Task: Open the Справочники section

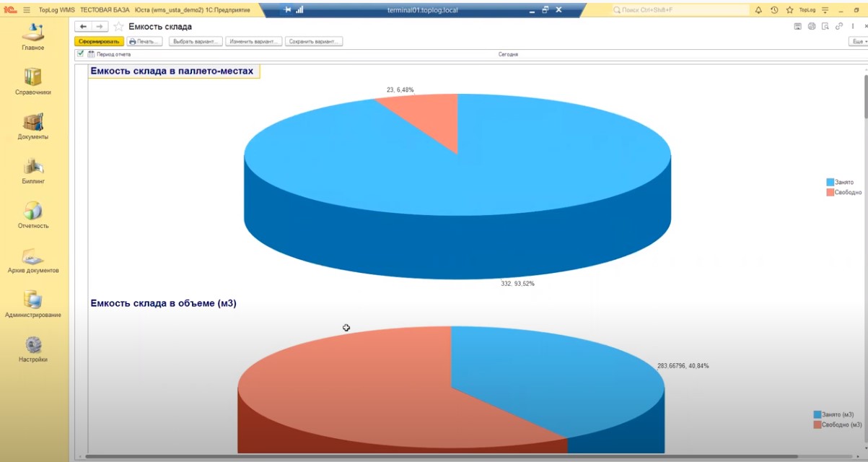Action: pyautogui.click(x=32, y=82)
